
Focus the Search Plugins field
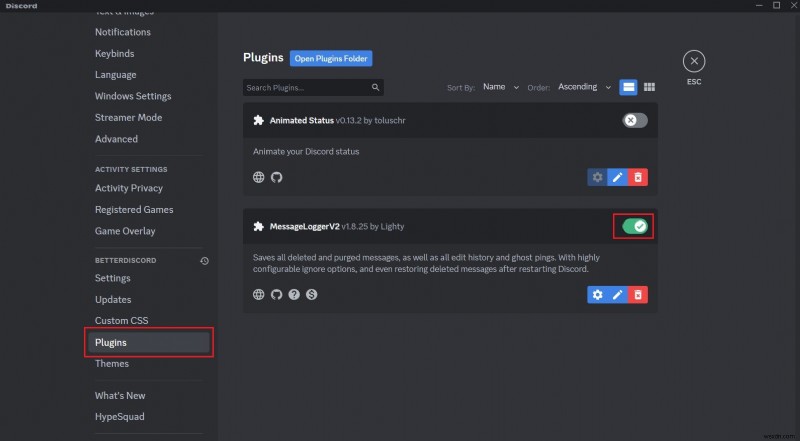pyautogui.click(x=313, y=87)
